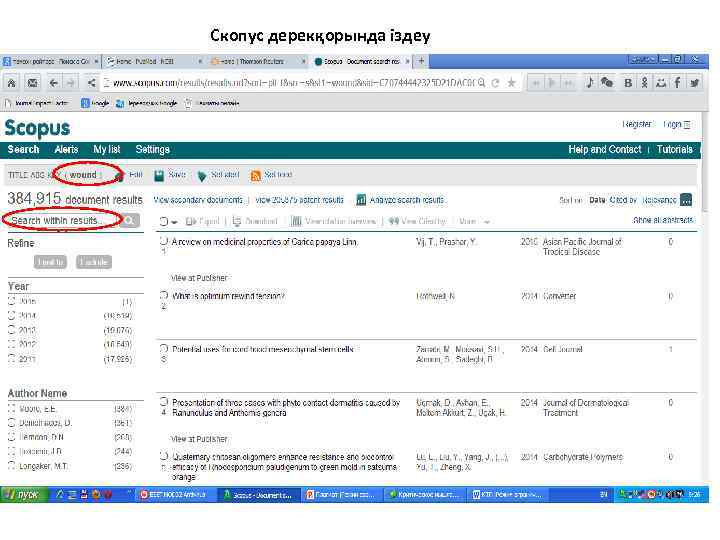The height and width of the screenshot is (540, 720).
Task: Click the music note toolbar icon
Action: [590, 83]
